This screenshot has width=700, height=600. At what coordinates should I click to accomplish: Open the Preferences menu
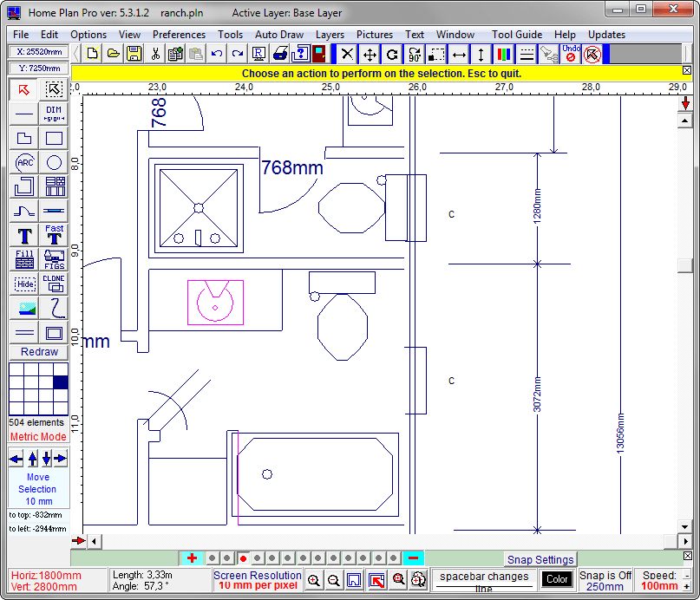179,35
